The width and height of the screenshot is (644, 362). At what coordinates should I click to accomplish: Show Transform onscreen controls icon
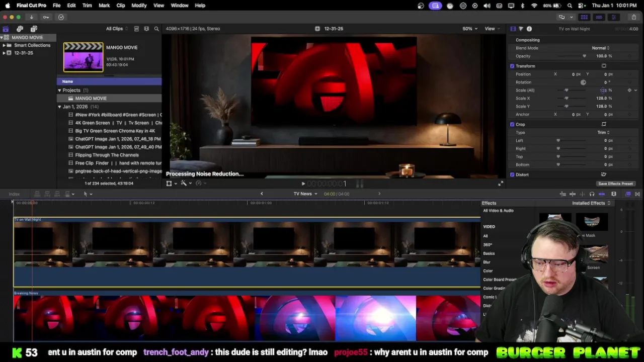coord(604,66)
